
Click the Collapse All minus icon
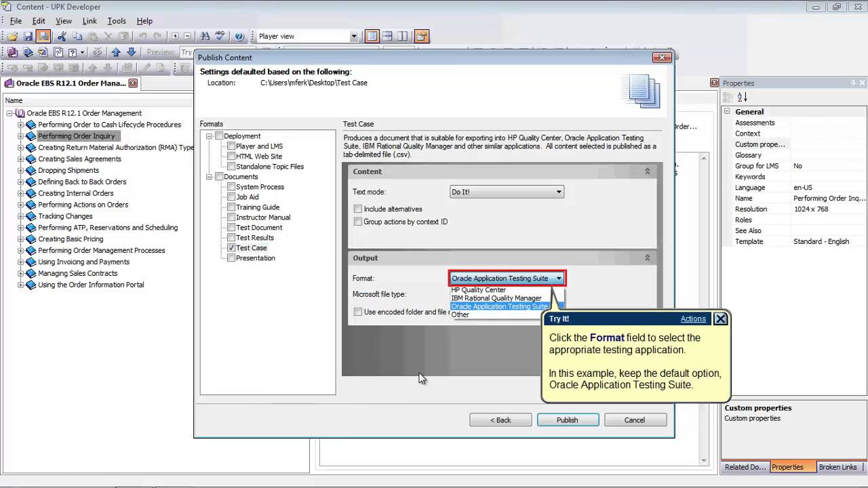point(187,36)
